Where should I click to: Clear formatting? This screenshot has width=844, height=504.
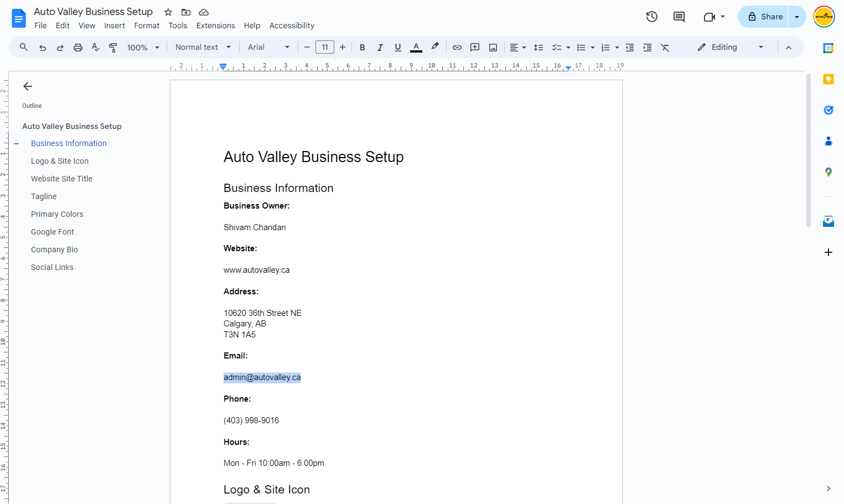pos(665,48)
